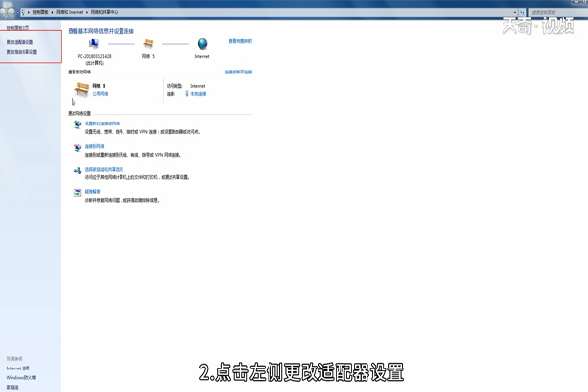Click the Back navigation arrow button
Viewport: 588px width, 392px height.
tap(3, 13)
